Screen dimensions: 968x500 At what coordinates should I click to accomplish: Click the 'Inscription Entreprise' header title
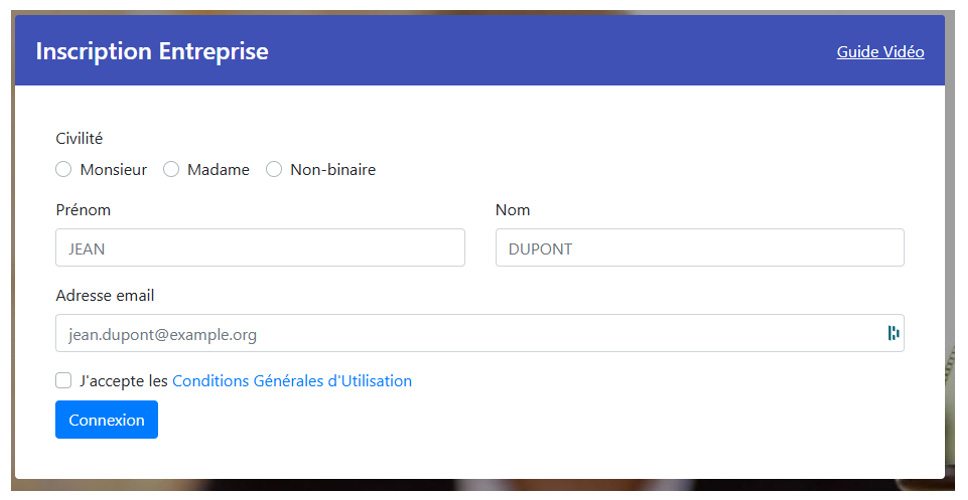(x=152, y=51)
